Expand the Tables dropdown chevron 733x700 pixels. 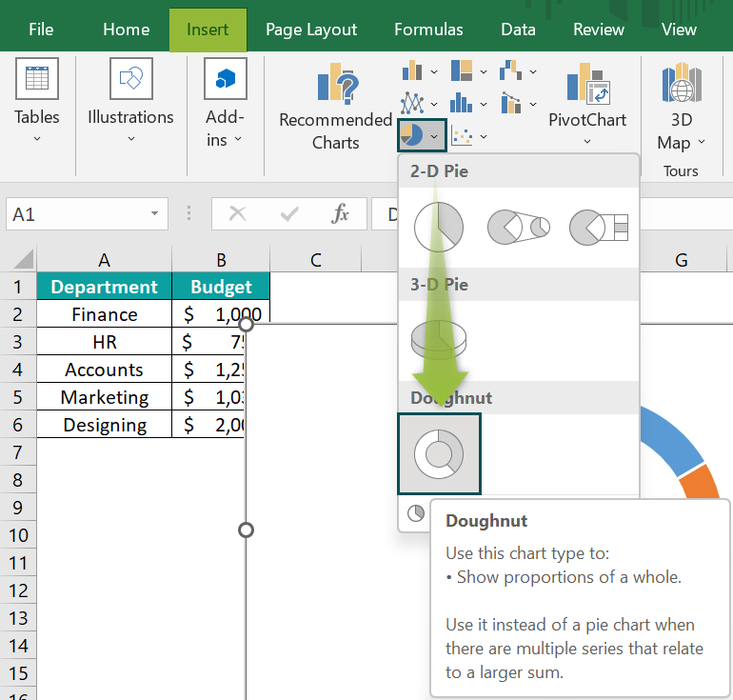37,139
